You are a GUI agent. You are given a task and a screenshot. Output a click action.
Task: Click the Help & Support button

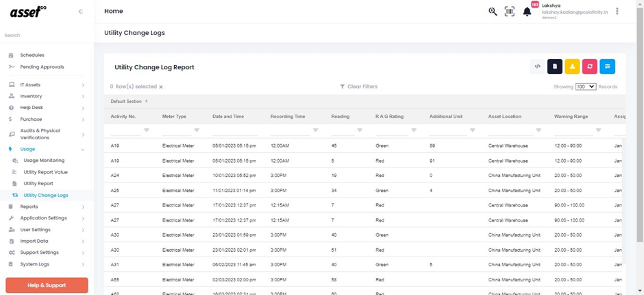tap(47, 285)
